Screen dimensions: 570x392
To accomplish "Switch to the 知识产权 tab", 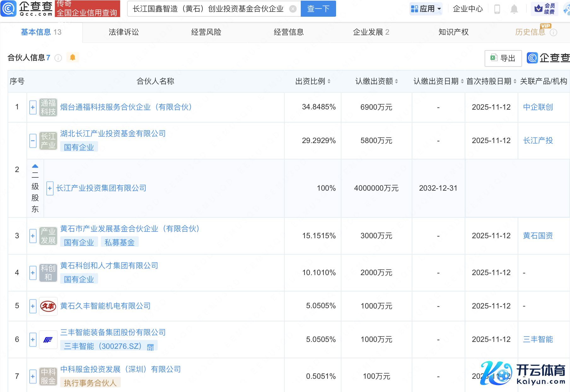I will tap(453, 32).
